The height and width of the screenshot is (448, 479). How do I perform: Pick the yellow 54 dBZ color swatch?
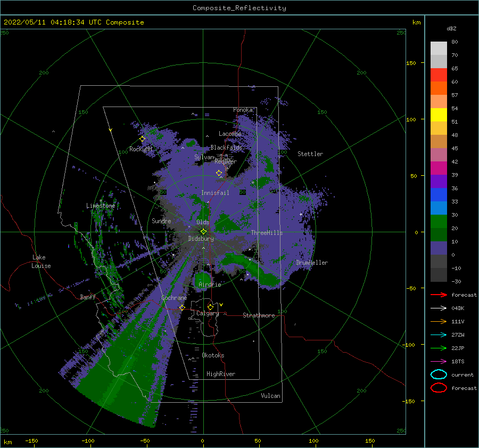click(439, 115)
